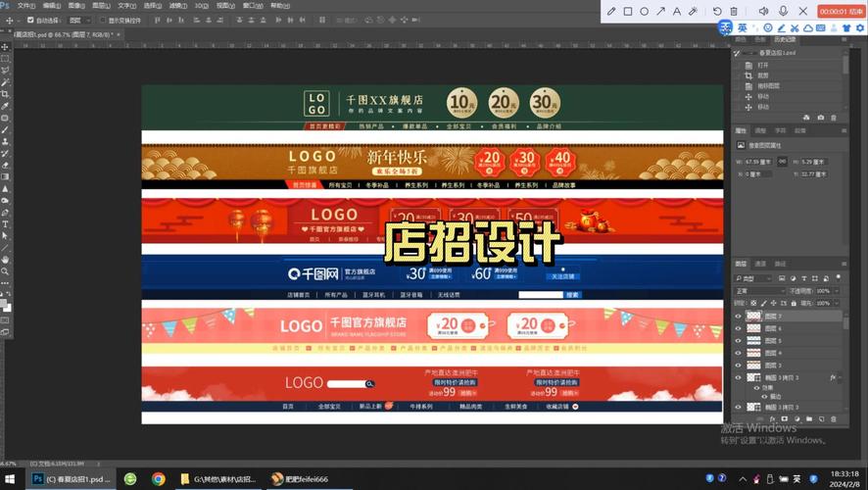
Task: Toggle the layer filter on/off switch
Action: pos(838,276)
